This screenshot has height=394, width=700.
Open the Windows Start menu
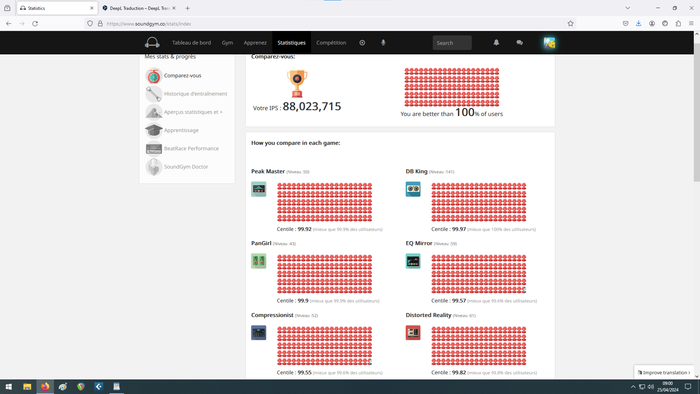tap(8, 387)
